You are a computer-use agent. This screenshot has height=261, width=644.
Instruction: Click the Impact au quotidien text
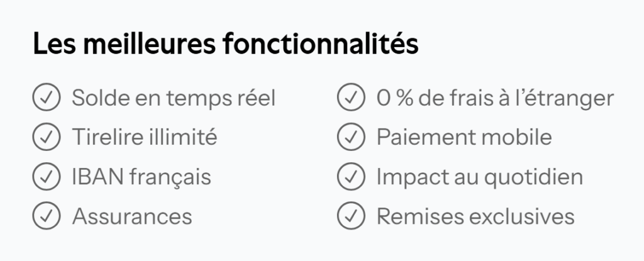(x=479, y=177)
